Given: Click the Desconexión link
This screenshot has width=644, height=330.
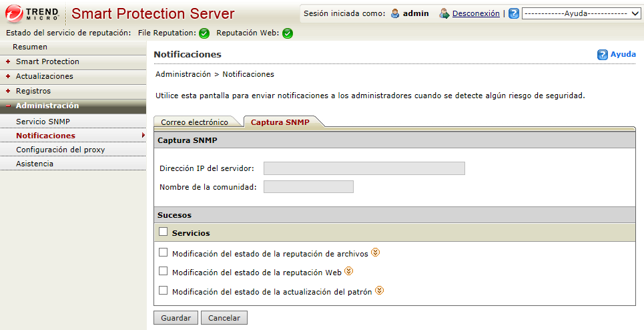Looking at the screenshot, I should 476,13.
